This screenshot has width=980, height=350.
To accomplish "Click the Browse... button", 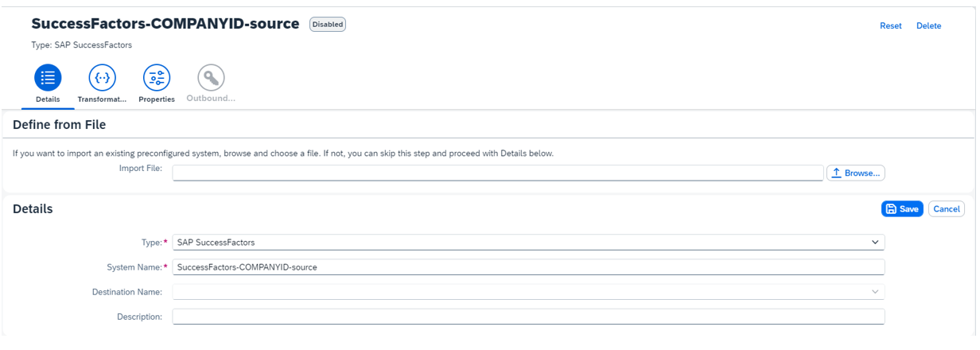I will tap(856, 173).
